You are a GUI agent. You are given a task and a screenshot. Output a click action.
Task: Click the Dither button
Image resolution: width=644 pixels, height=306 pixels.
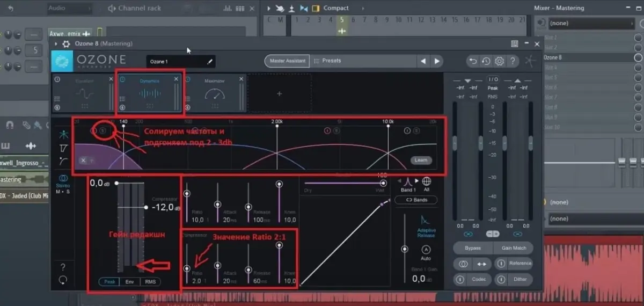[x=514, y=279]
